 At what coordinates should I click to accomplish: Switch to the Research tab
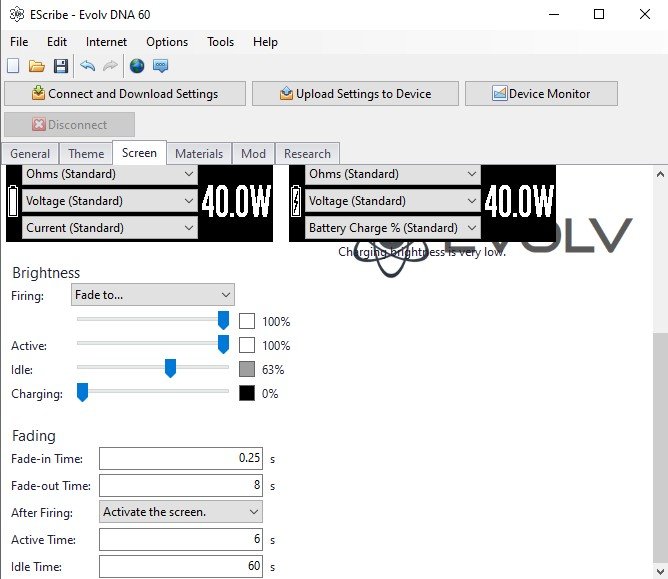[x=307, y=153]
